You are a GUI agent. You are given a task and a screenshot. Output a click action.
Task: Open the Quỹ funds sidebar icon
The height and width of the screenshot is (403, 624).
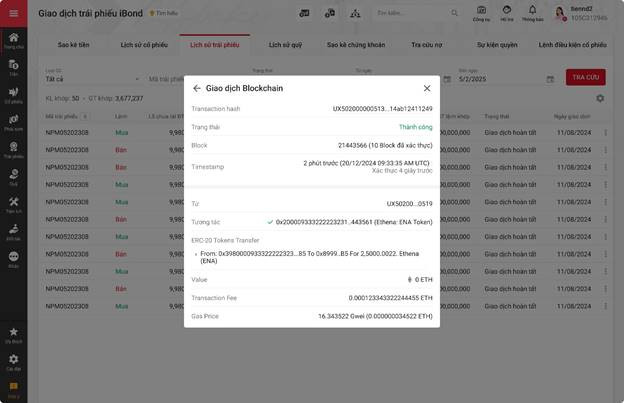pyautogui.click(x=14, y=177)
